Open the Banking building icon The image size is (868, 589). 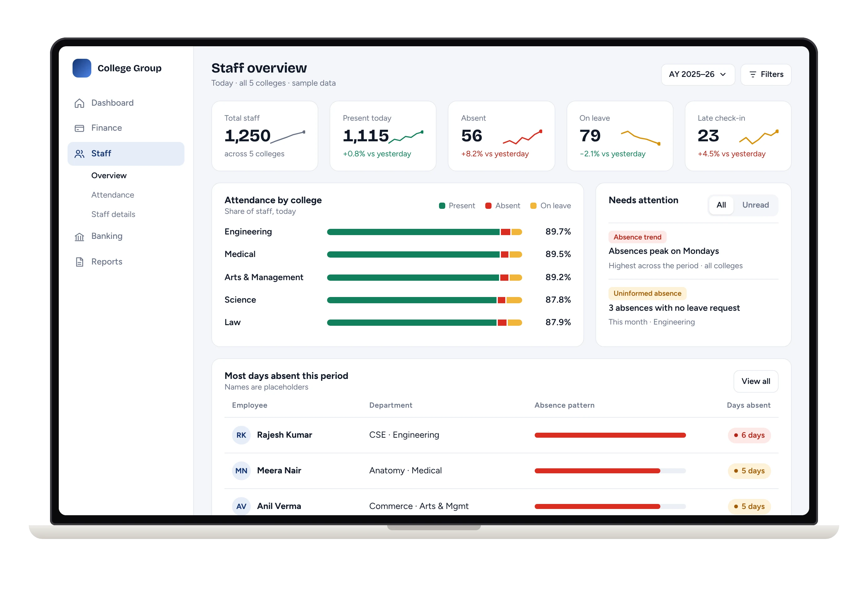pos(79,236)
